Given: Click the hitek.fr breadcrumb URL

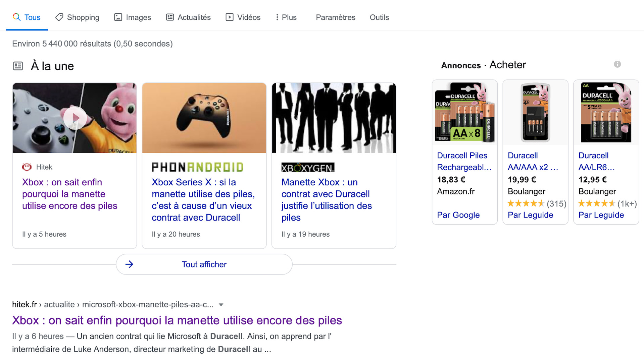Looking at the screenshot, I should click(x=113, y=304).
